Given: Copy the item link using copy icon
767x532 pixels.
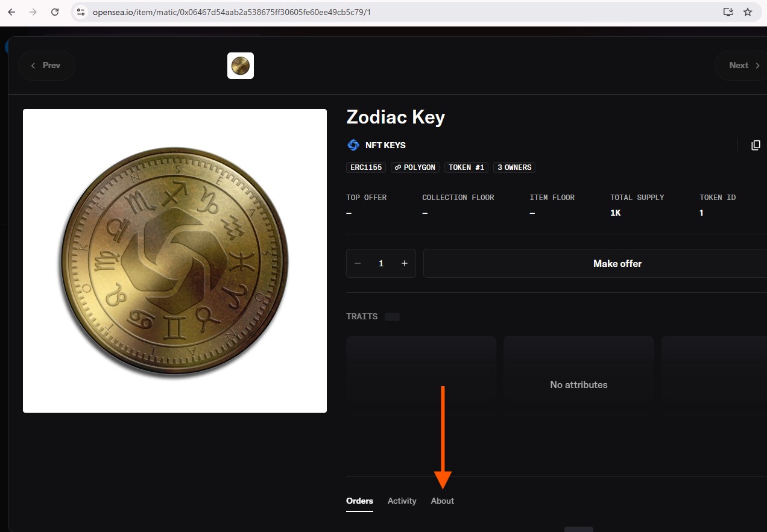Looking at the screenshot, I should tap(755, 145).
